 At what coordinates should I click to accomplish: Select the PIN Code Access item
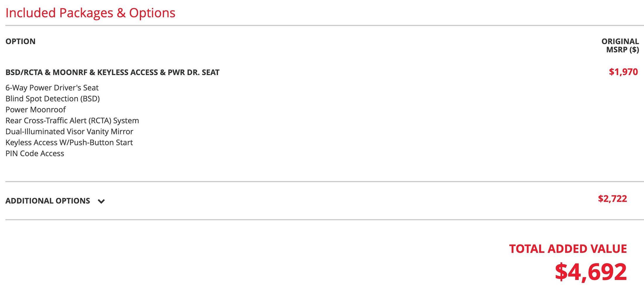35,154
